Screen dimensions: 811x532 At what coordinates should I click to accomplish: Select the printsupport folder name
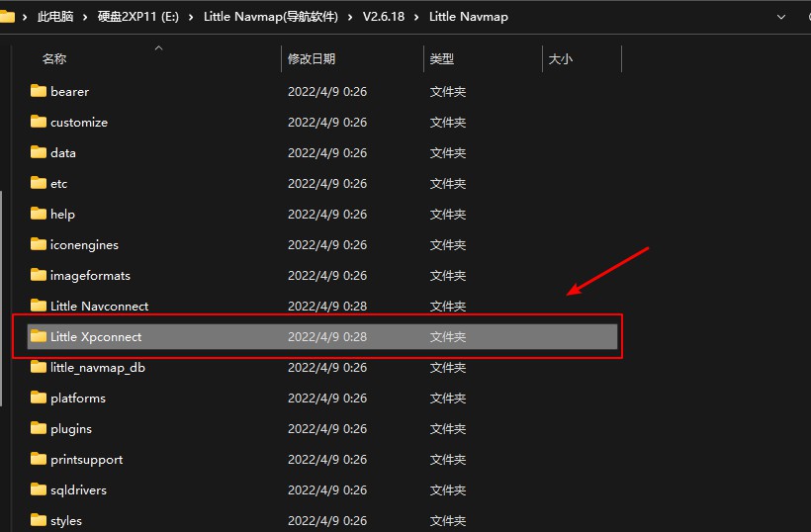pos(87,460)
